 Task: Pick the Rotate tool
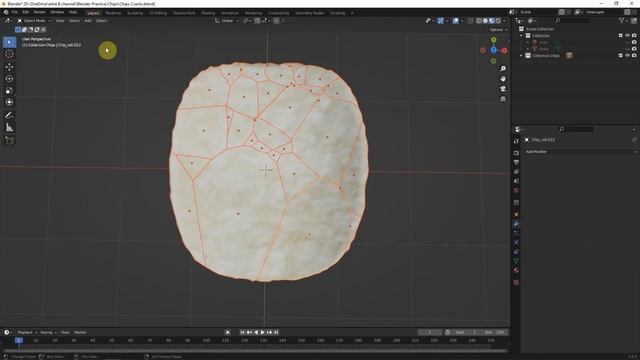pos(9,78)
